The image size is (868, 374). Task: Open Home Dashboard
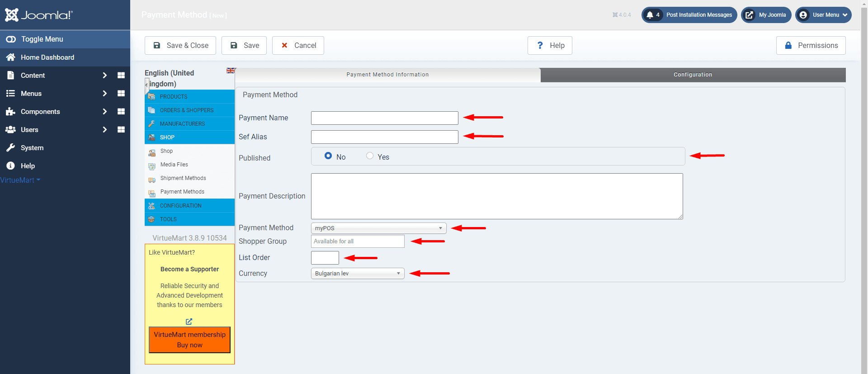coord(65,57)
